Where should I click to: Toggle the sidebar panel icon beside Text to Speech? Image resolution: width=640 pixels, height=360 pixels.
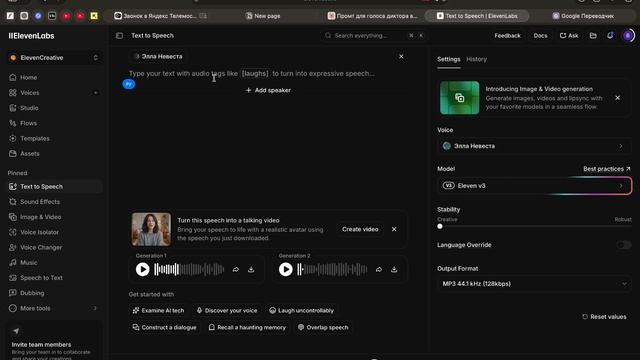pyautogui.click(x=119, y=36)
